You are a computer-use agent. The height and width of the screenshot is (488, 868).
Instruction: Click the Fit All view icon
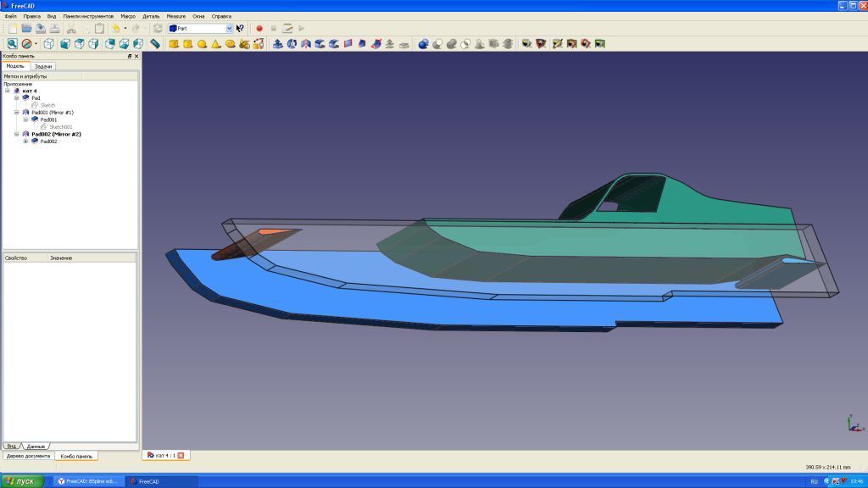(12, 43)
